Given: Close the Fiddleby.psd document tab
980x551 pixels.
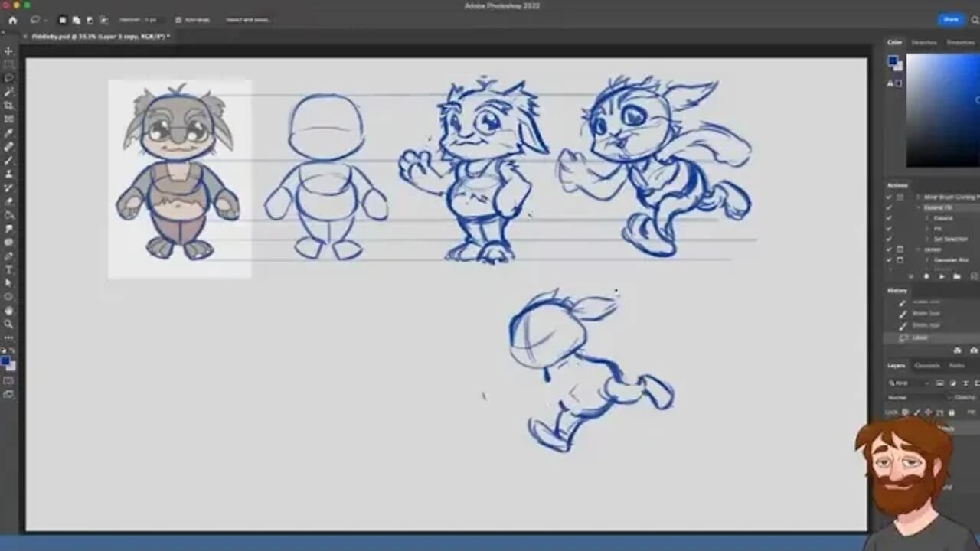Looking at the screenshot, I should point(24,36).
